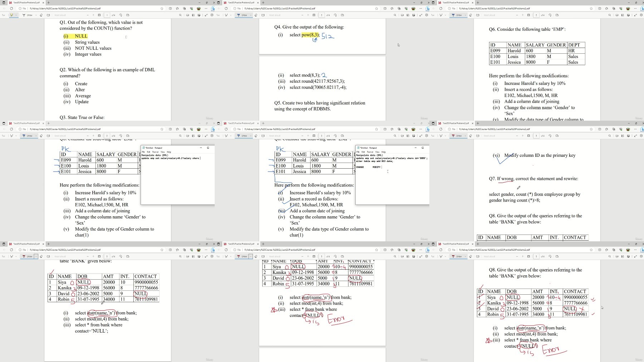Disable active Draw tool in CHANGE MODIFY Notepad window
The height and width of the screenshot is (362, 644).
242,136
